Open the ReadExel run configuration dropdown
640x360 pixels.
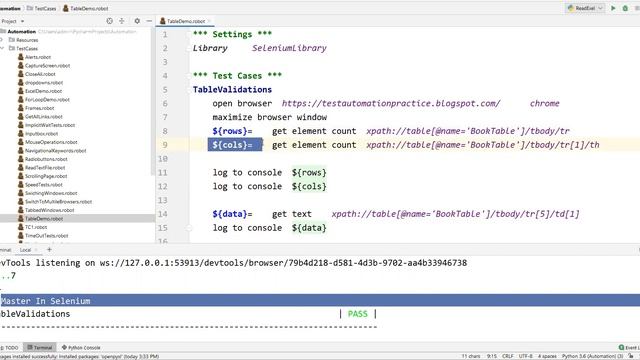585,8
